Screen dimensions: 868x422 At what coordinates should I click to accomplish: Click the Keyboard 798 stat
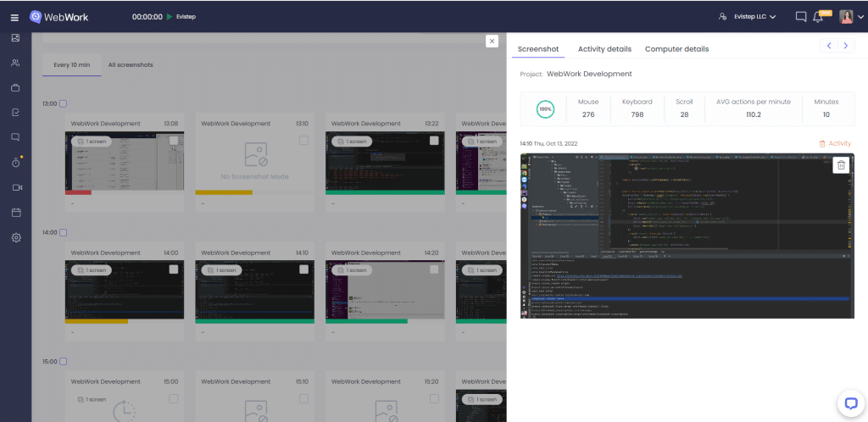pyautogui.click(x=637, y=108)
